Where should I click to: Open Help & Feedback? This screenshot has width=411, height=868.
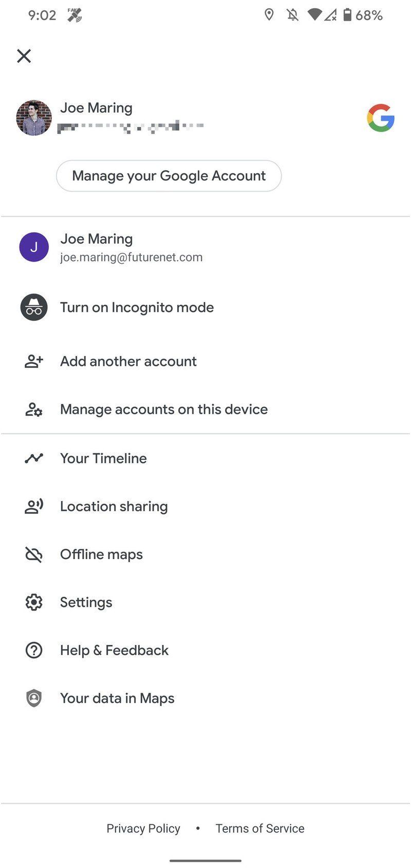click(x=114, y=650)
